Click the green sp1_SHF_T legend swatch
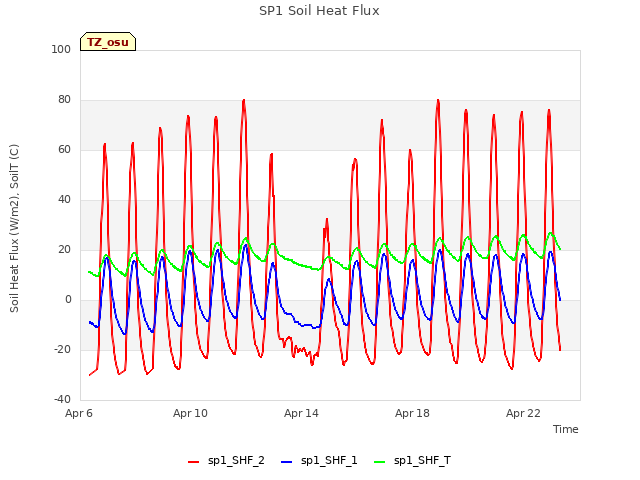Image resolution: width=640 pixels, height=480 pixels. (x=380, y=462)
